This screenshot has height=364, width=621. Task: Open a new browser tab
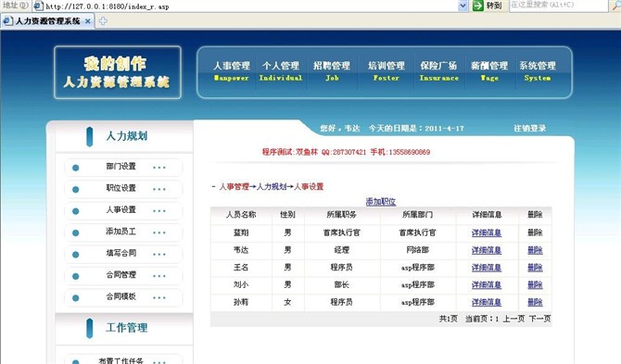pos(103,21)
